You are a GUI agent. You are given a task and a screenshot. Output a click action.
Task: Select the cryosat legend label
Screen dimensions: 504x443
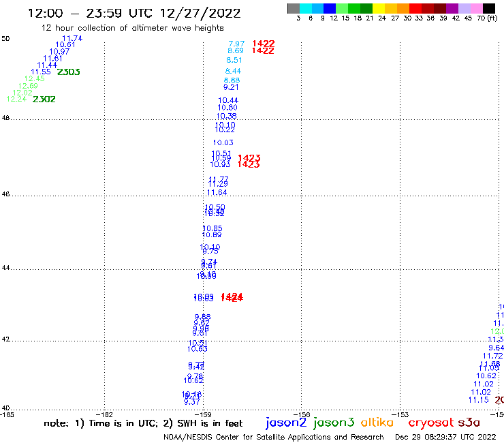(431, 423)
